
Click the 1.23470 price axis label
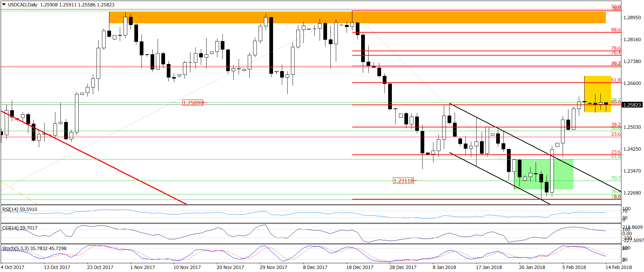632,171
